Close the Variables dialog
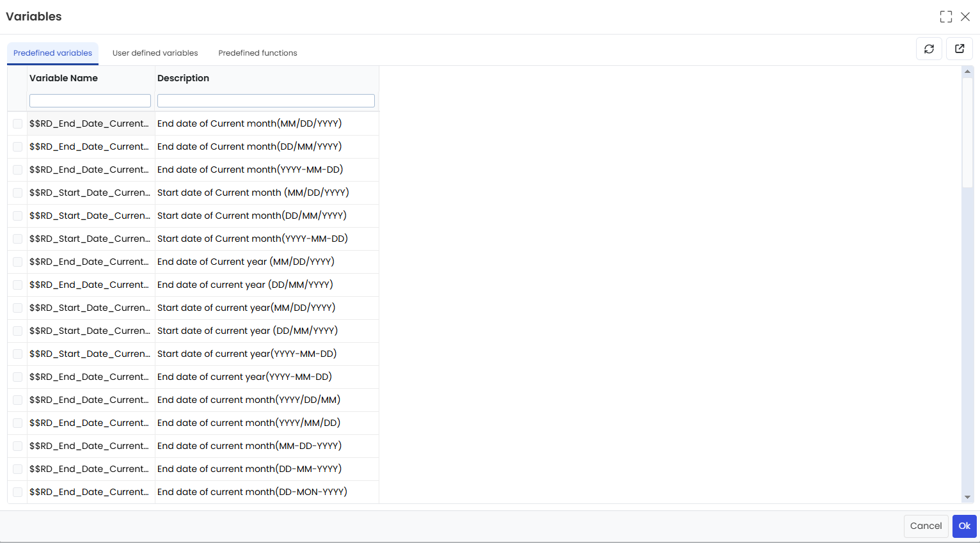Viewport: 980px width, 543px height. pos(965,17)
